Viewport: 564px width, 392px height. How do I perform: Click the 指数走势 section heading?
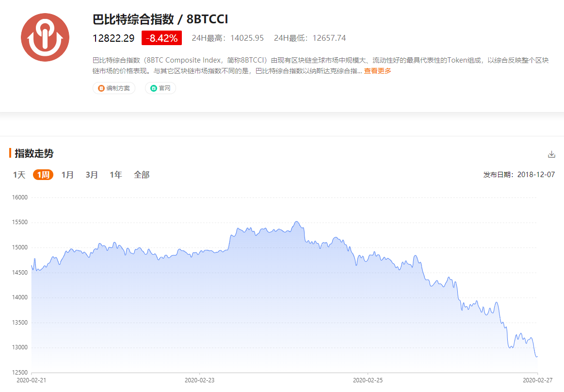tap(34, 153)
